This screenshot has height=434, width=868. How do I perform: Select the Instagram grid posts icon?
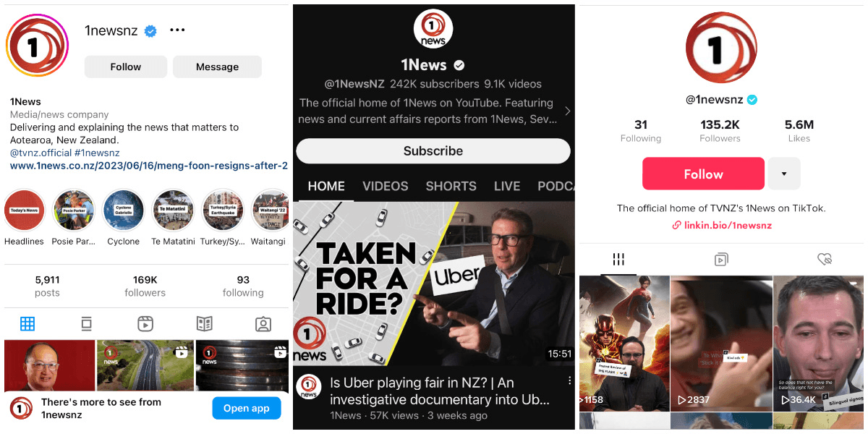27,323
